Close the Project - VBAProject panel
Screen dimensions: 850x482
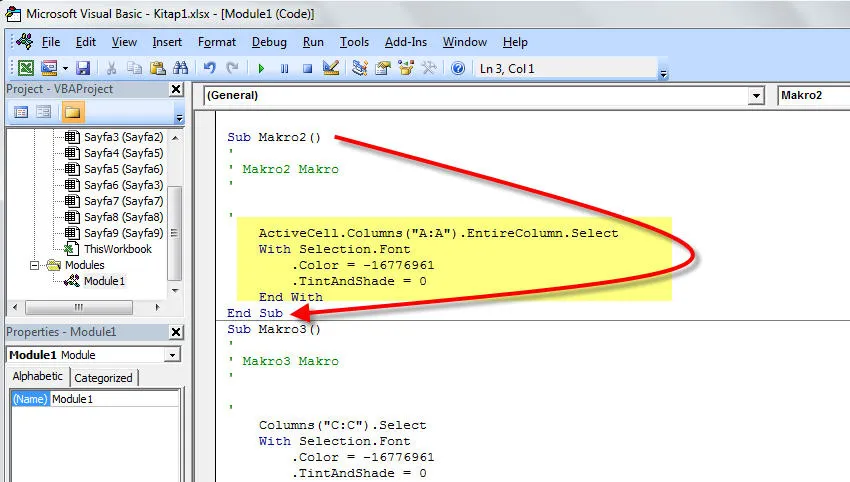[176, 89]
